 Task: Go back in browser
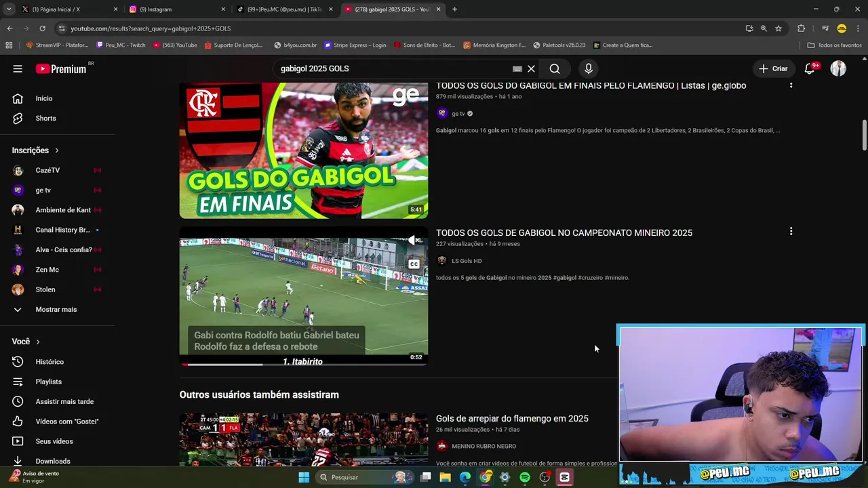(9, 28)
